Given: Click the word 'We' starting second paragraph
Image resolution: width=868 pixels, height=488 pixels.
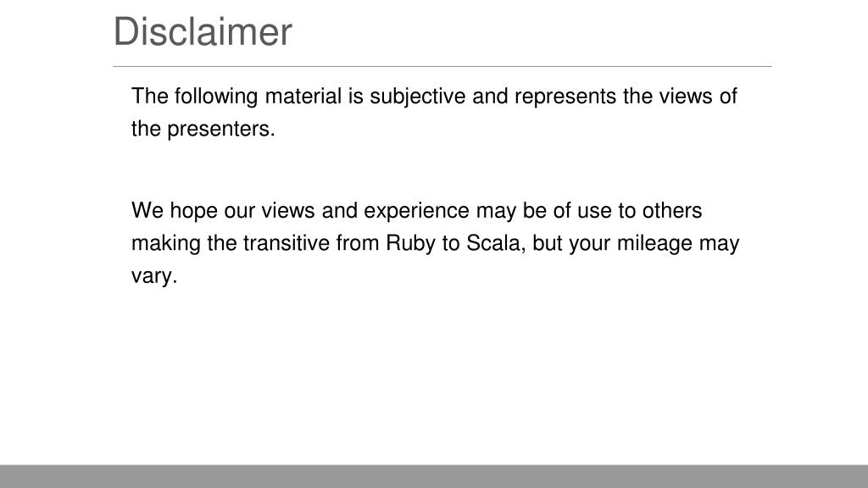Looking at the screenshot, I should pyautogui.click(x=147, y=210).
